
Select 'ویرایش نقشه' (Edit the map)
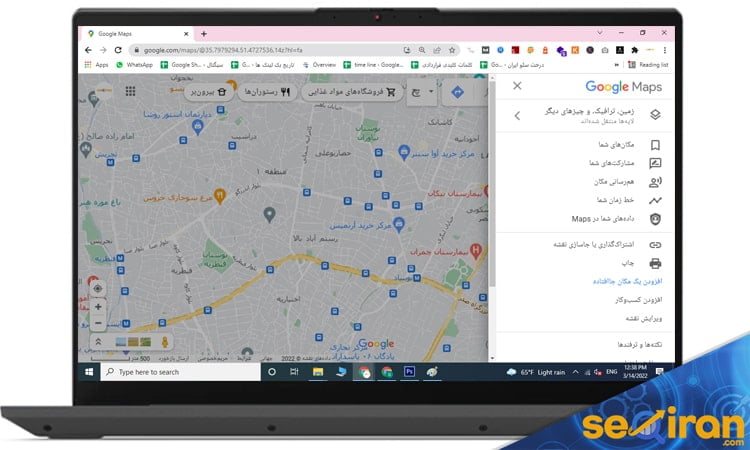click(644, 318)
